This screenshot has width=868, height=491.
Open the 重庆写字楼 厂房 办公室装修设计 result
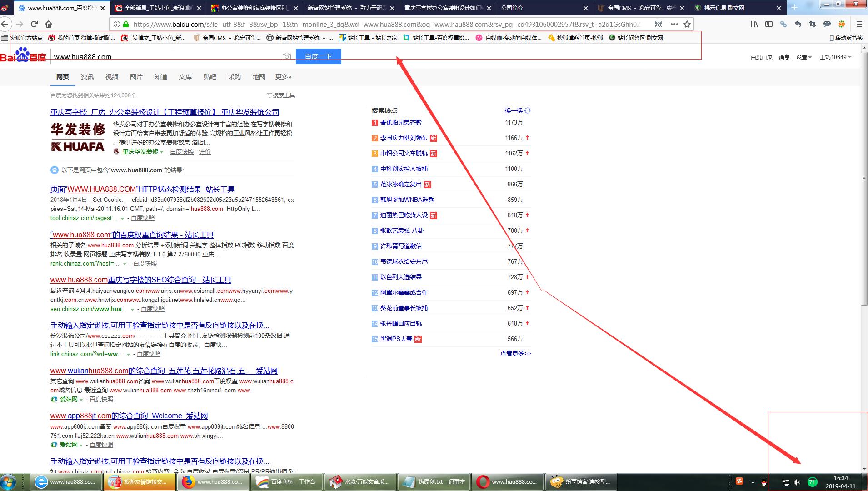[x=165, y=112]
